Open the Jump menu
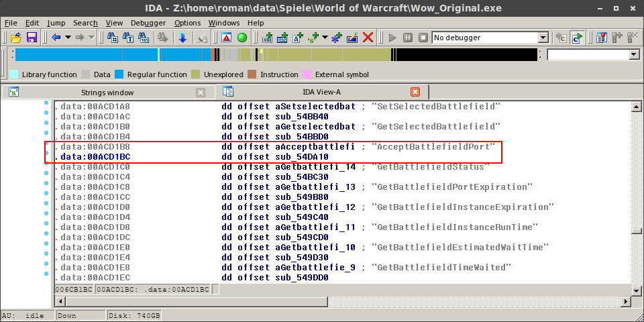Viewport: 644px width, 322px height. (56, 23)
